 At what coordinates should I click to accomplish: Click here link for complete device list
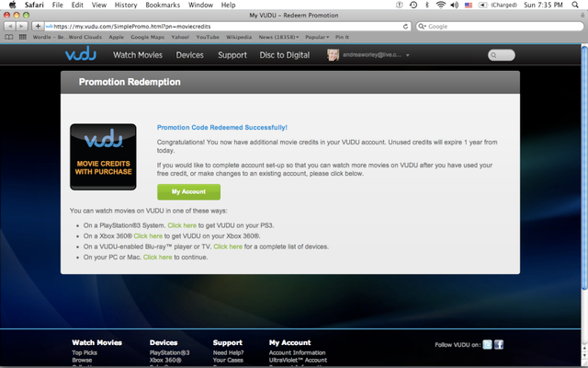click(228, 247)
